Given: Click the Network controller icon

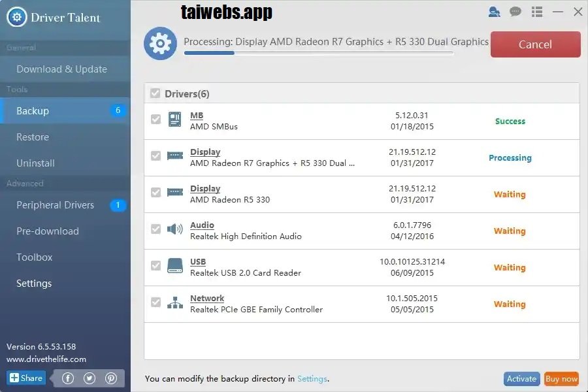Looking at the screenshot, I should pos(174,302).
